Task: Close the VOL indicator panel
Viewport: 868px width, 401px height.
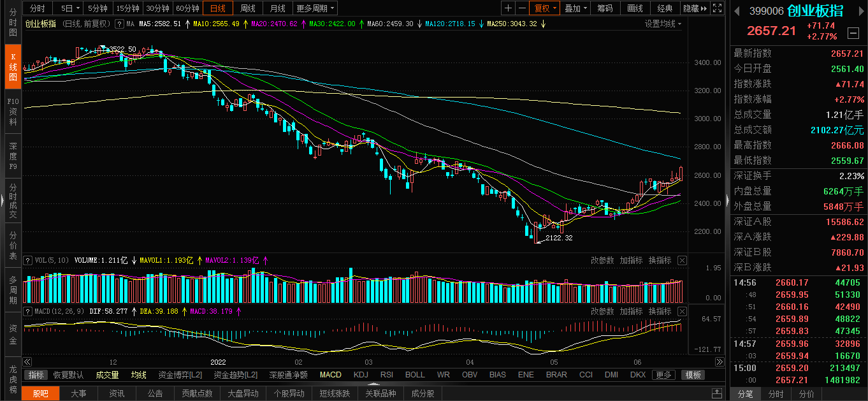Action: point(682,260)
